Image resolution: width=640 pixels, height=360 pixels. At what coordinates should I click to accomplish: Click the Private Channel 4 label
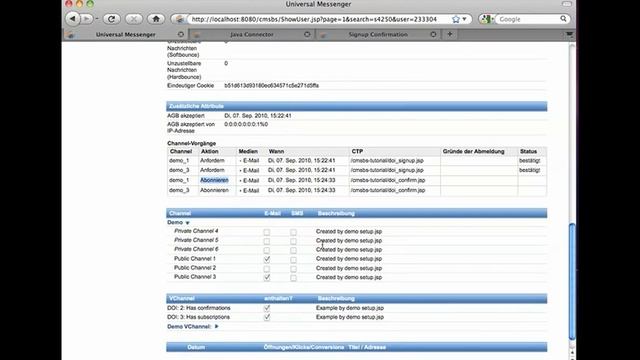[196, 231]
